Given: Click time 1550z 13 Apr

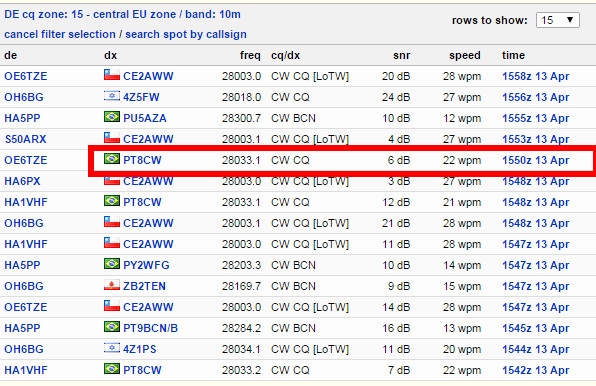Looking at the screenshot, I should pos(536,160).
